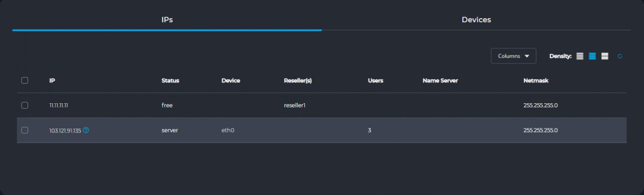Sort by the Netmask column header
This screenshot has width=644, height=195.
tap(535, 81)
